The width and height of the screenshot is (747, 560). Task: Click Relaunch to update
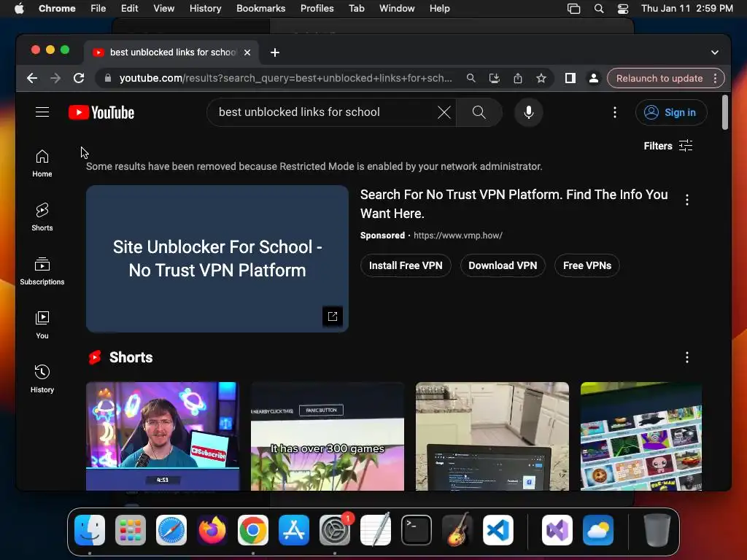point(659,78)
